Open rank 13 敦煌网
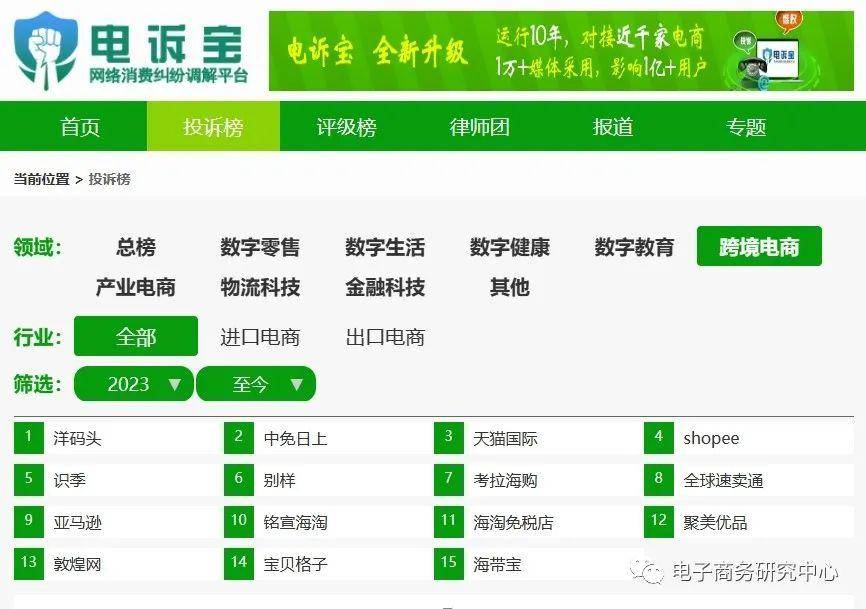 point(77,564)
